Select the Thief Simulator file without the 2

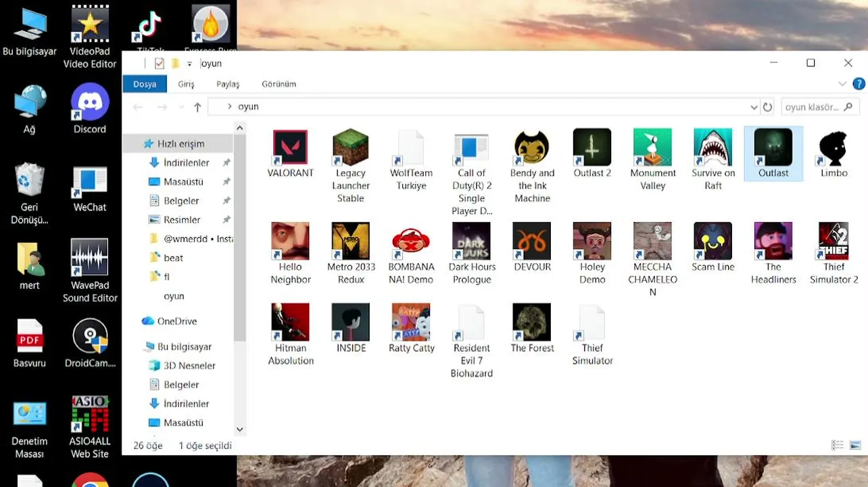(592, 335)
